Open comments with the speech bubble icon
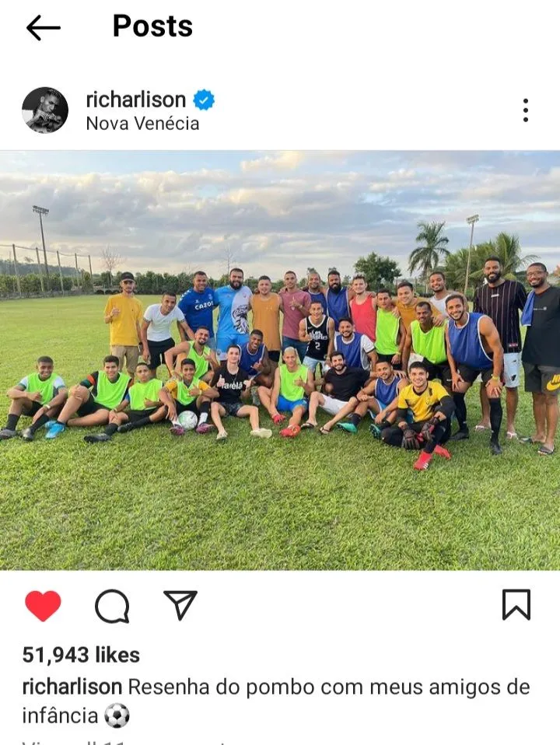 tap(112, 607)
